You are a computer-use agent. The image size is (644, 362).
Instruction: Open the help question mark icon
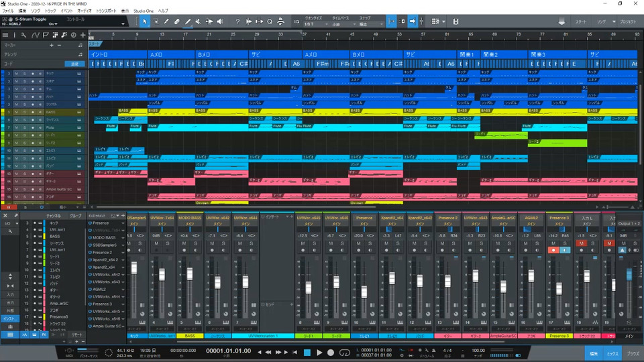click(x=237, y=21)
